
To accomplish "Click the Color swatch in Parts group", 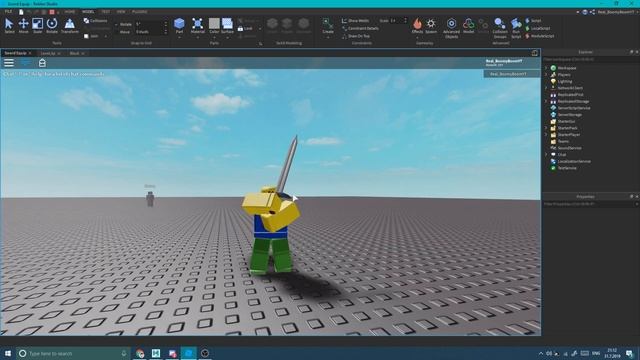I will (x=214, y=23).
